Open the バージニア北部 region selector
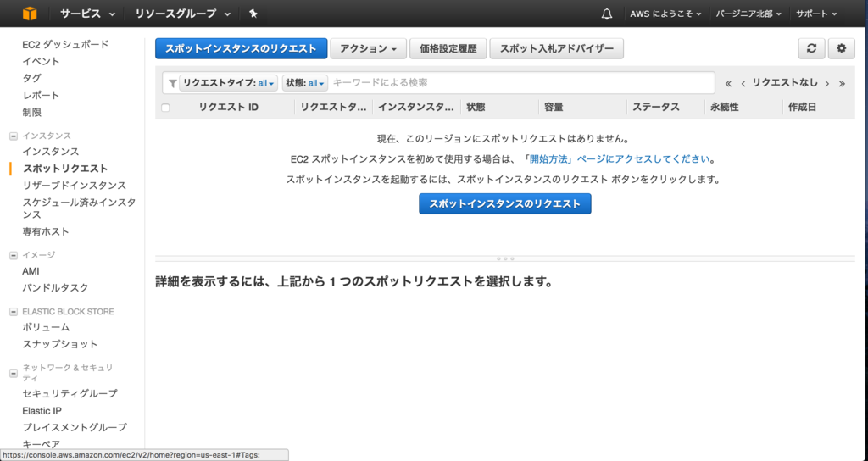 pyautogui.click(x=748, y=14)
